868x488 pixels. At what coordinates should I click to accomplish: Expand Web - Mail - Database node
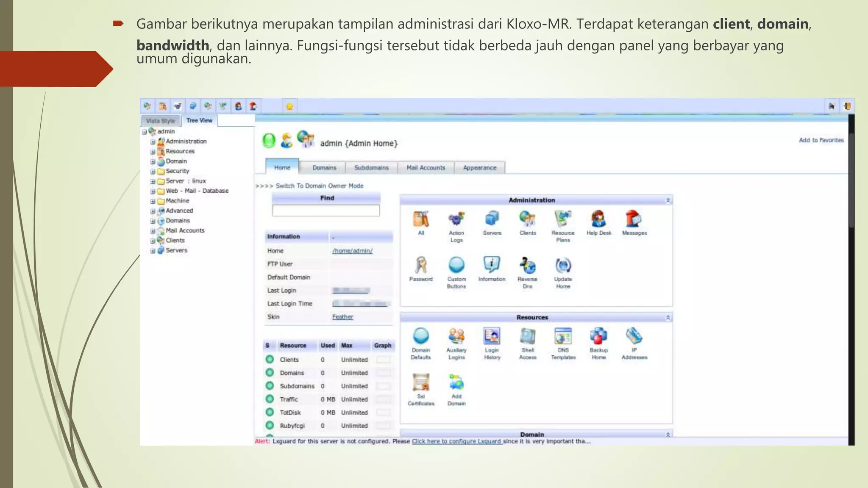click(153, 191)
